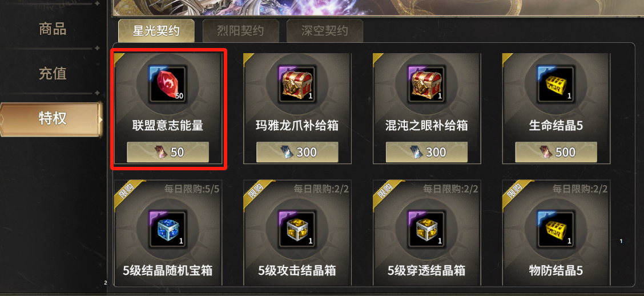
Task: Buy 联盟意志能量 with the 50 price button
Action: pyautogui.click(x=168, y=152)
